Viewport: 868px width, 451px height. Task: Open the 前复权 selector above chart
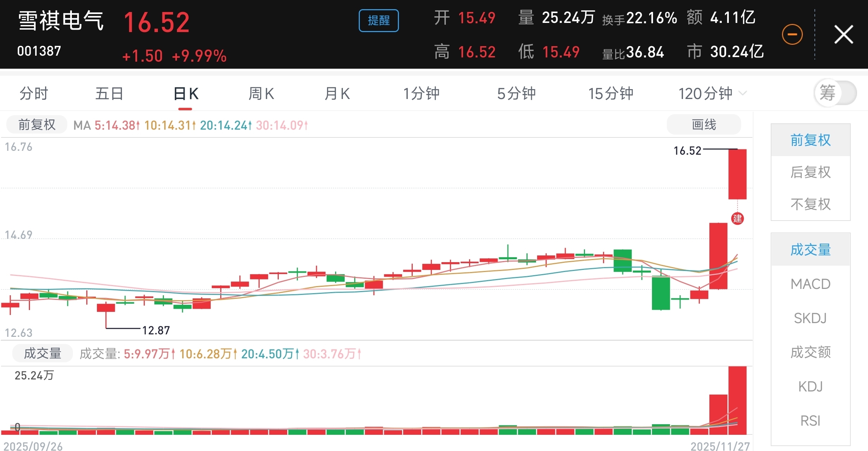(37, 125)
